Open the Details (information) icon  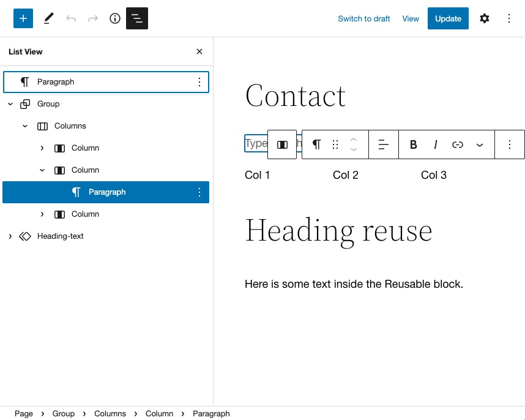[114, 18]
